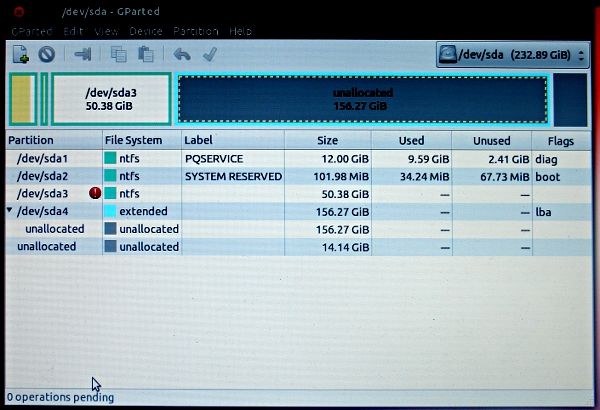Sort by the File System column header
The height and width of the screenshot is (410, 600).
(142, 140)
